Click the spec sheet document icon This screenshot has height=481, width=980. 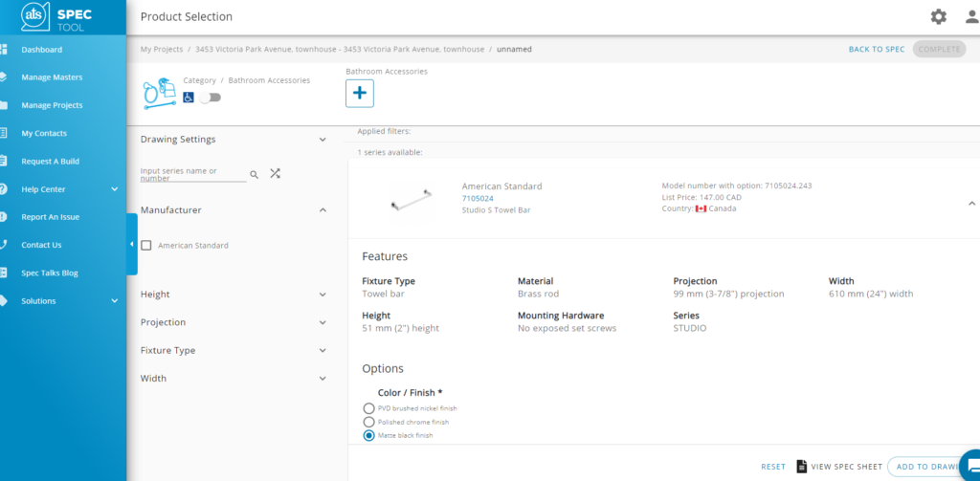click(x=801, y=466)
